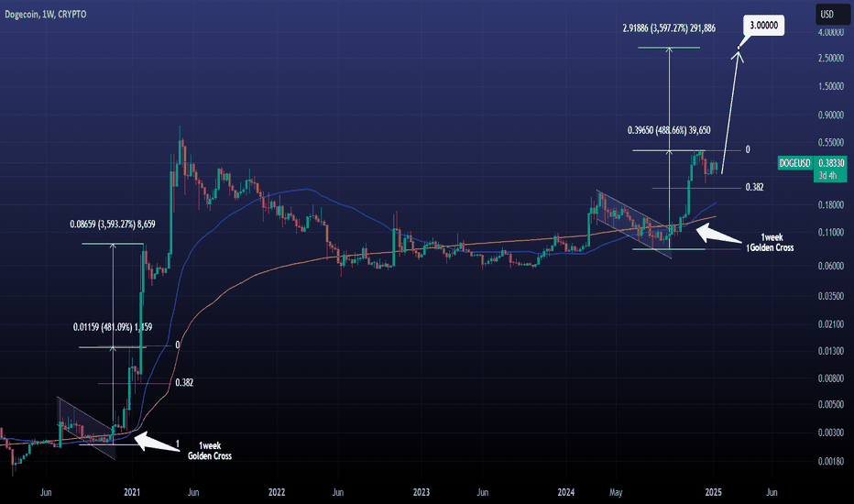
Task: Click the 1.50000 price axis label
Action: point(831,86)
